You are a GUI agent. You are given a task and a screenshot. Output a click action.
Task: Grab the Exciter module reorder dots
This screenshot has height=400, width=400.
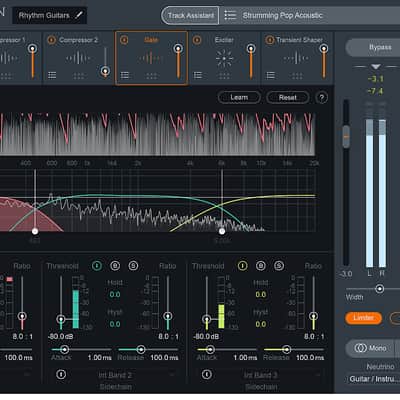coord(224,76)
